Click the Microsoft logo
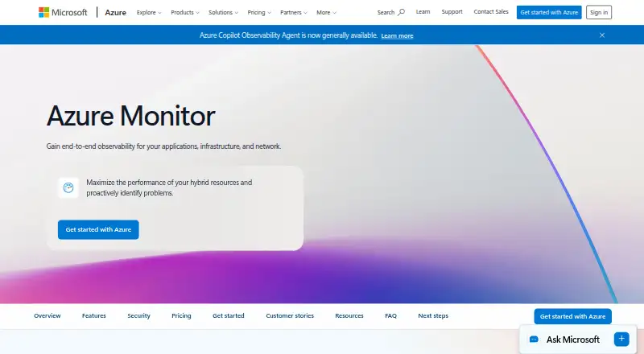 [x=63, y=12]
